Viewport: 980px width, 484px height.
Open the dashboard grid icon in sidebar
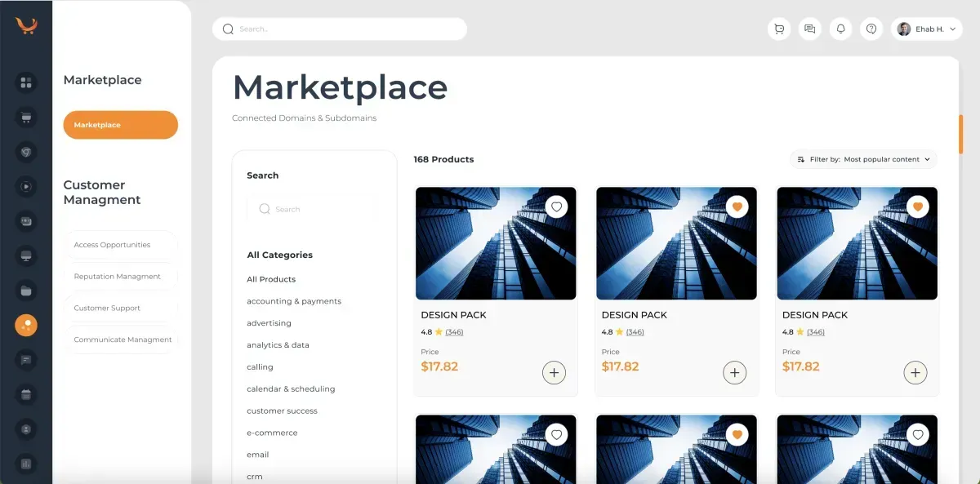(26, 82)
